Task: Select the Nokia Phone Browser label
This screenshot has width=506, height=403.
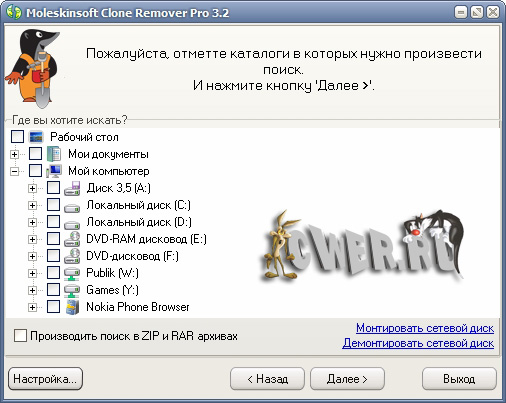Action: point(138,307)
